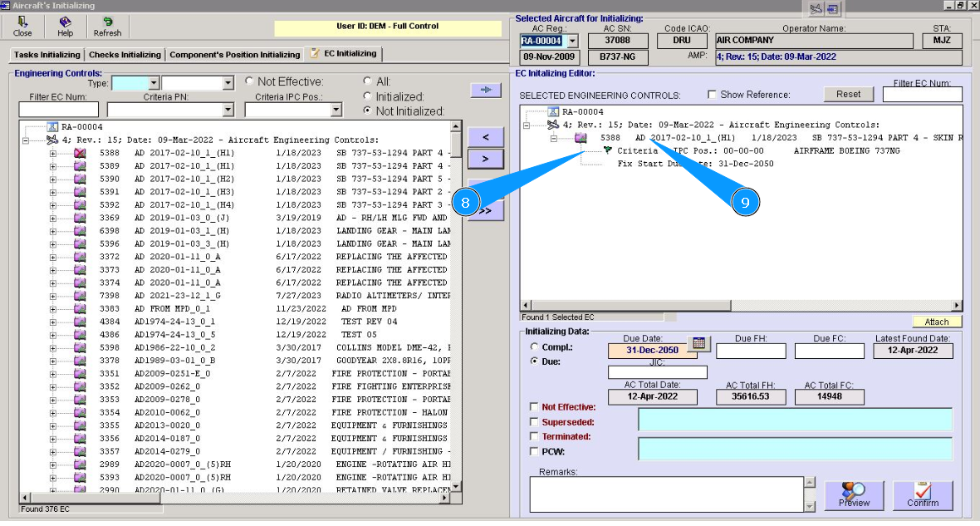This screenshot has width=980, height=526.
Task: Click the Preview button with magnifier icon
Action: (x=854, y=495)
